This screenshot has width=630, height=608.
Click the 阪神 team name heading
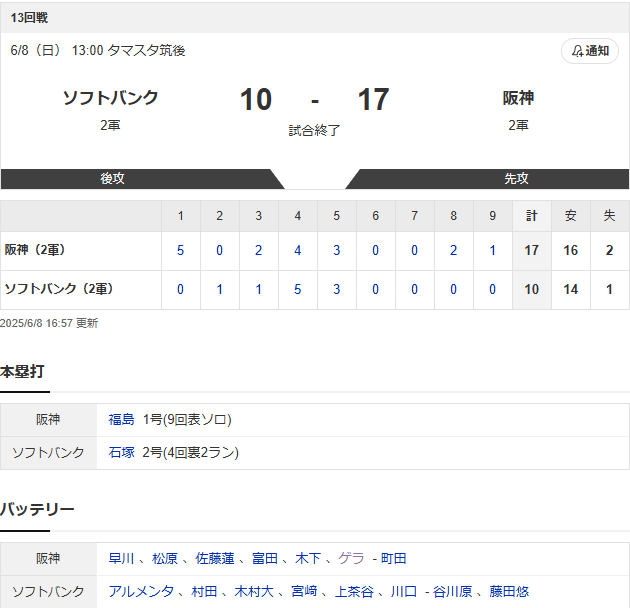point(518,98)
